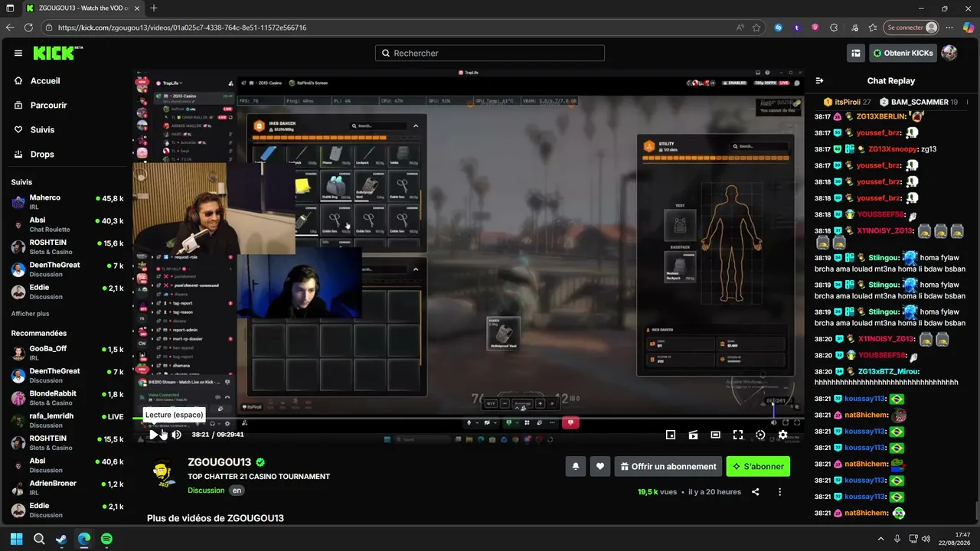Open Maherco's channel in followed list

(x=67, y=203)
